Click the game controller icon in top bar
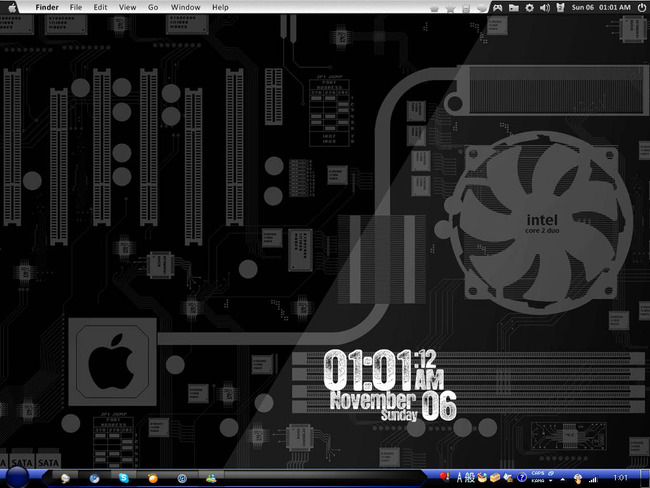This screenshot has height=488, width=650. coord(497,7)
